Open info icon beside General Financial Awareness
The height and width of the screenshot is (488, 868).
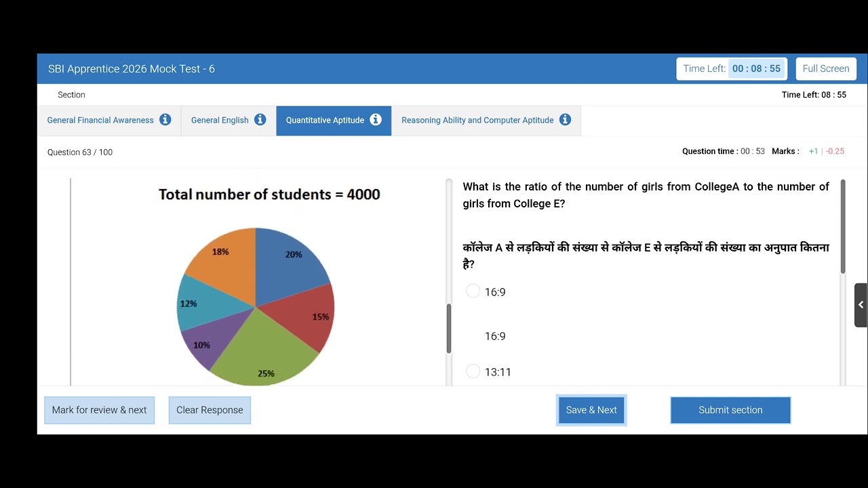pyautogui.click(x=165, y=120)
